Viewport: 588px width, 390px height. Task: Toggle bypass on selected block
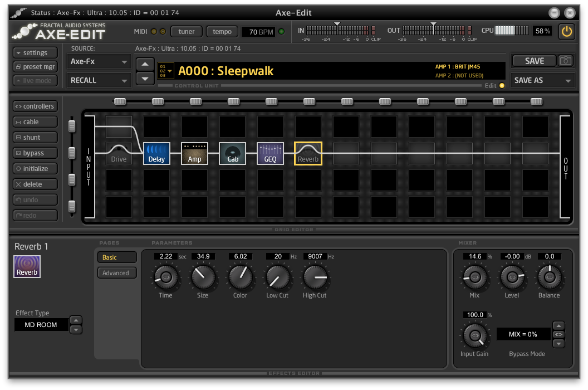point(35,153)
